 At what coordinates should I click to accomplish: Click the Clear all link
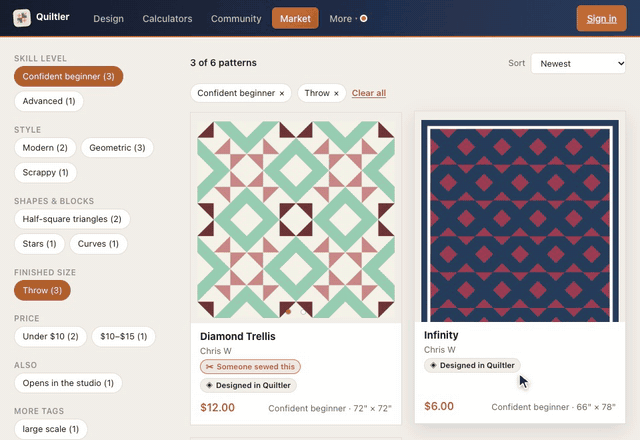tap(369, 93)
